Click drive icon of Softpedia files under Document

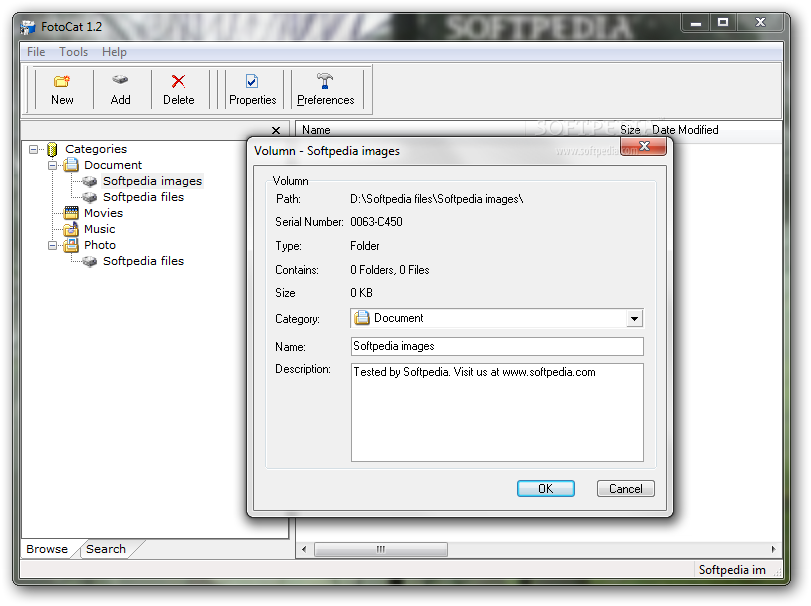click(x=90, y=198)
